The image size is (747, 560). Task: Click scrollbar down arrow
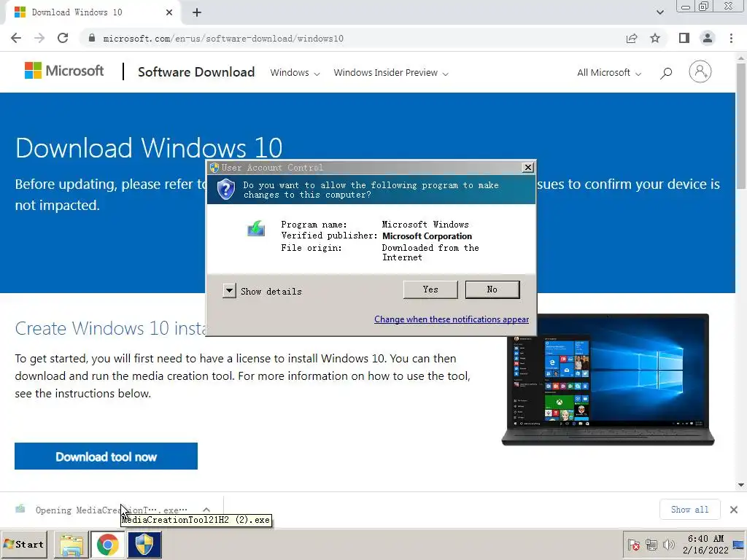coord(741,485)
